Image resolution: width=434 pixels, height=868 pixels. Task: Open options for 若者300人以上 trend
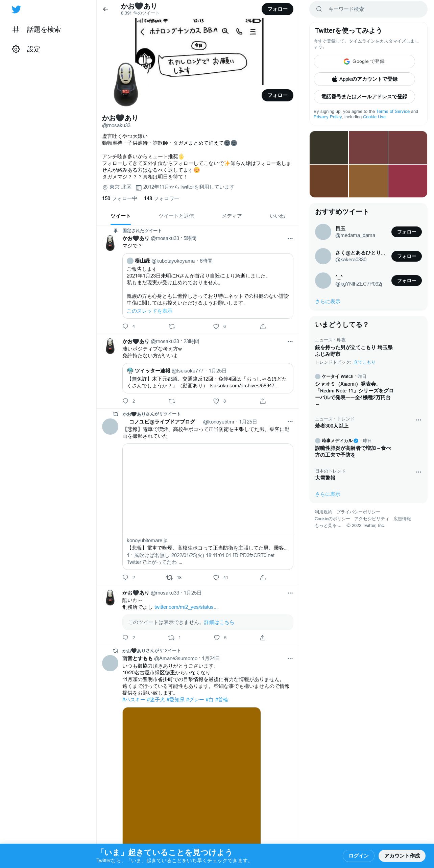pos(418,420)
